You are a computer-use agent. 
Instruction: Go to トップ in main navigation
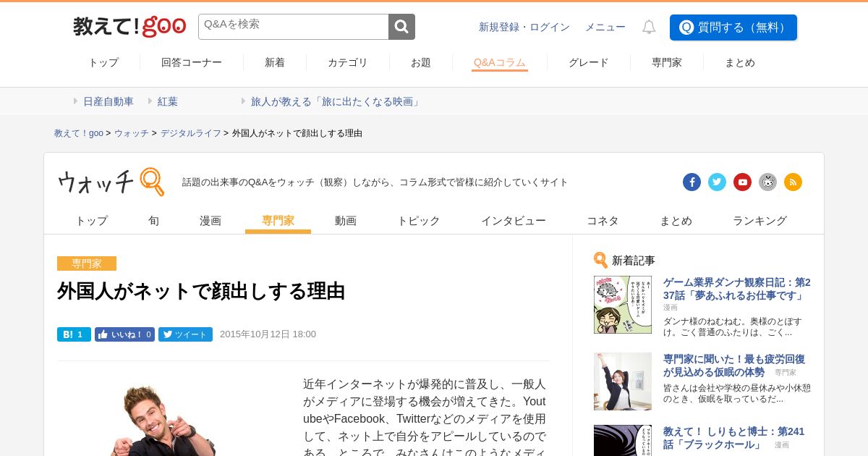(x=103, y=63)
